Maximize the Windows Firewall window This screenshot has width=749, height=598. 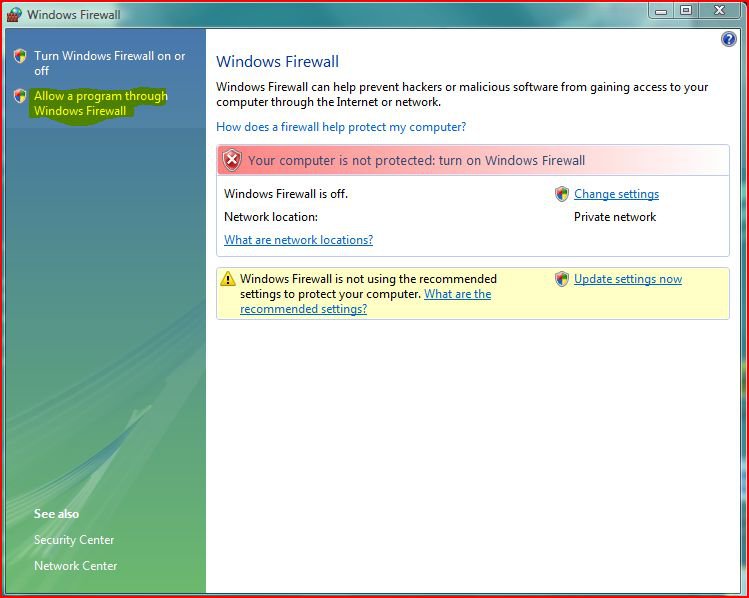pos(686,11)
